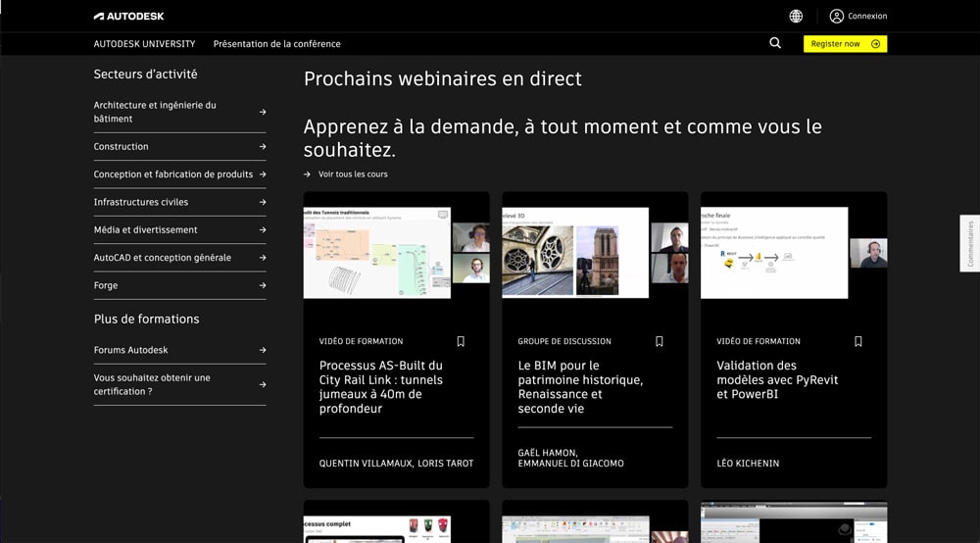Click arrow beside Média et divertissement
The width and height of the screenshot is (980, 543).
(263, 230)
